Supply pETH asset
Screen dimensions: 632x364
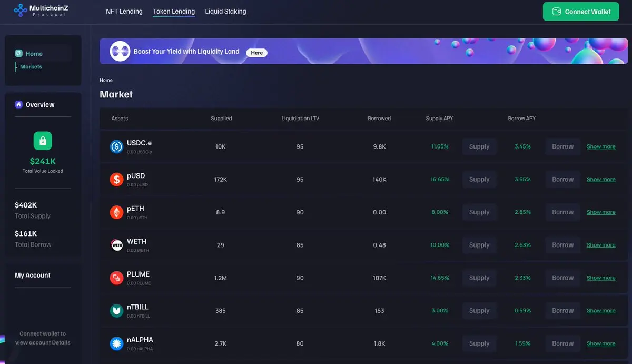tap(479, 212)
